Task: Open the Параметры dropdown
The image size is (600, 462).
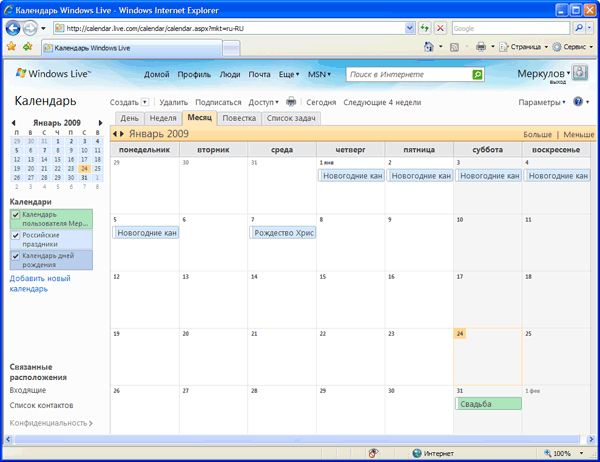Action: [x=542, y=102]
